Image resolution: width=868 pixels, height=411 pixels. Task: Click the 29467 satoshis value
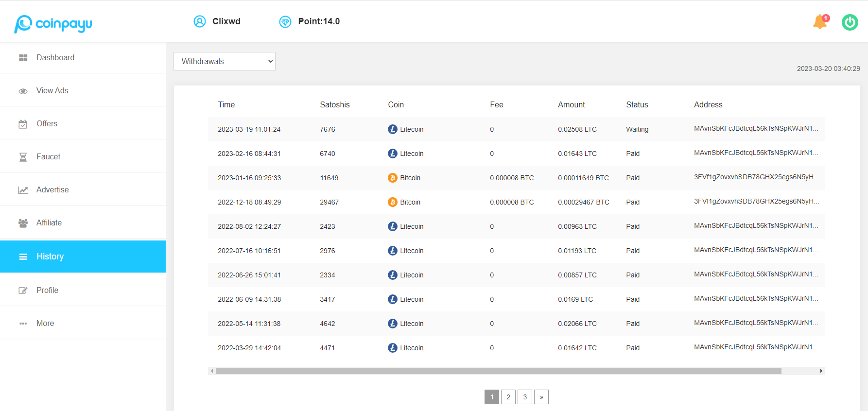329,202
